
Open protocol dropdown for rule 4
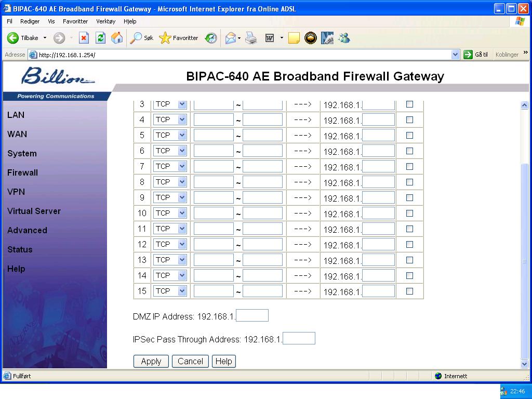170,120
